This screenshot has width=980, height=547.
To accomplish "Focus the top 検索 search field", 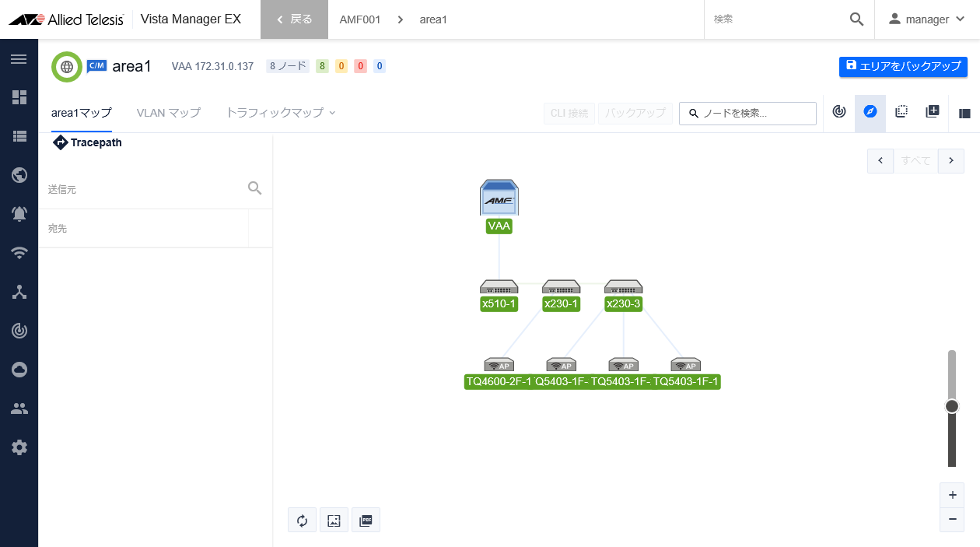I will pyautogui.click(x=778, y=19).
